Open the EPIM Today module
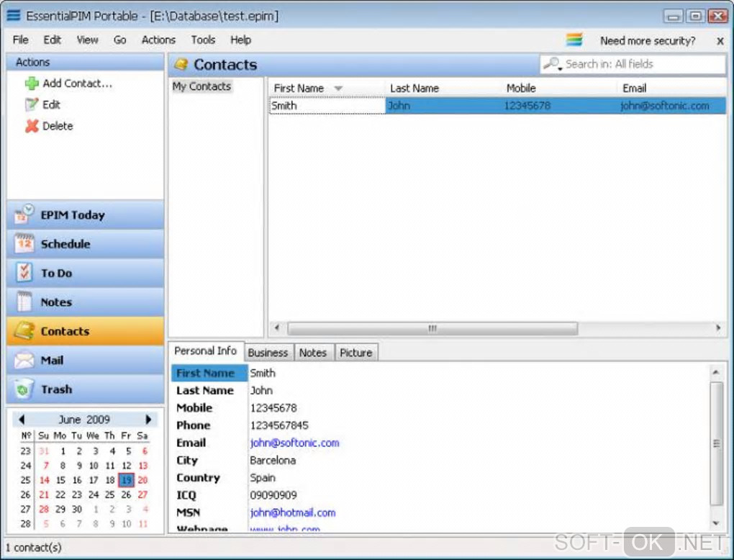Image resolution: width=734 pixels, height=560 pixels. pos(85,214)
